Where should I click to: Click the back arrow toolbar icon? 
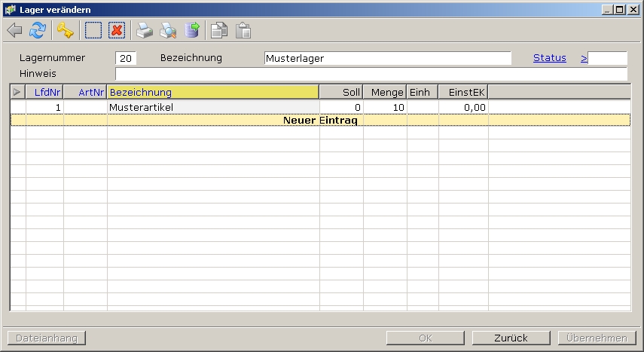click(14, 31)
